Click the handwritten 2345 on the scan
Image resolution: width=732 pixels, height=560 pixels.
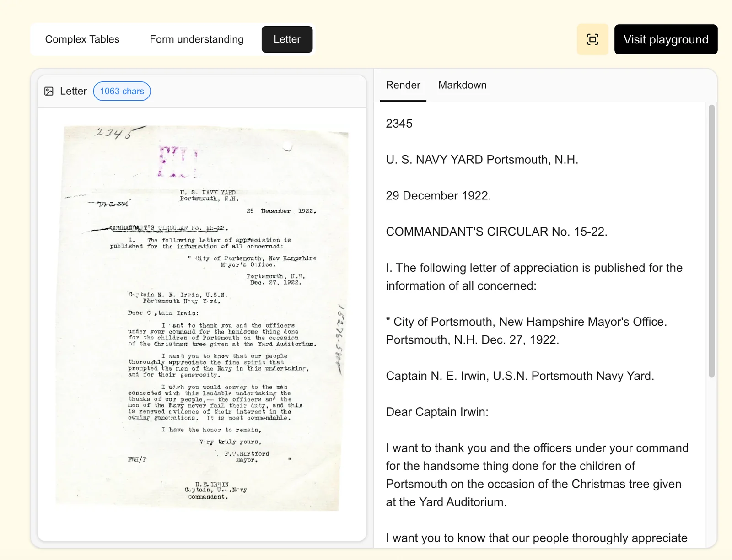[113, 133]
